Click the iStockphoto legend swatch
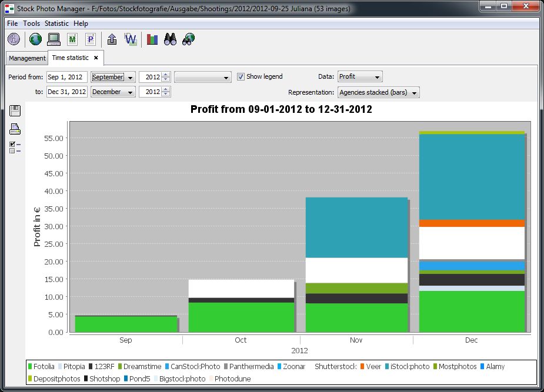This screenshot has width=544, height=392. [387, 366]
